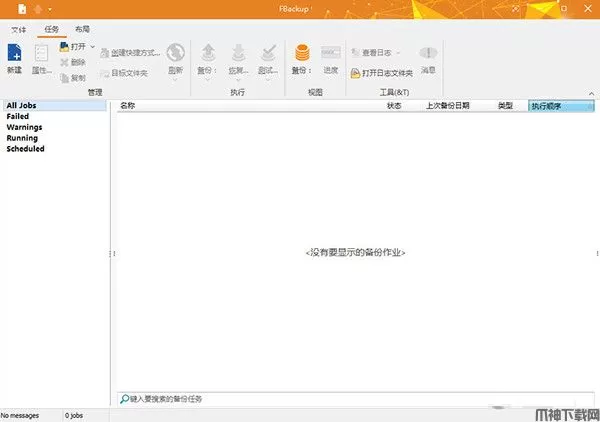Click the 新建 (New) backup job icon
Screen dimensions: 600x422
(x=15, y=53)
